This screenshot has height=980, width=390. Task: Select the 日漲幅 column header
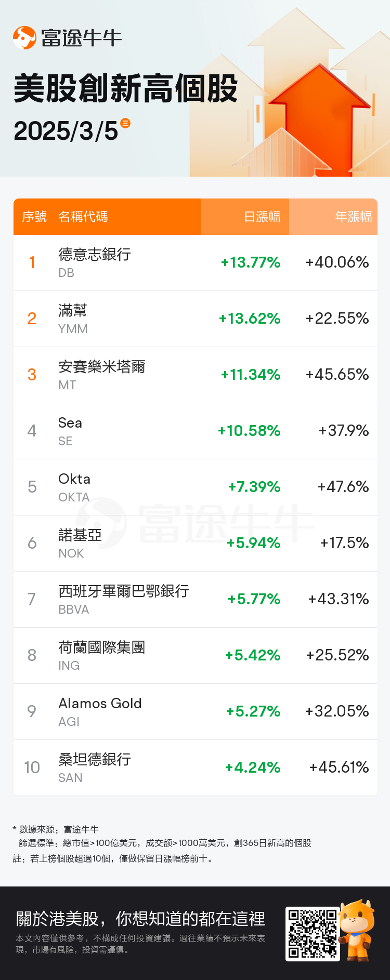262,217
